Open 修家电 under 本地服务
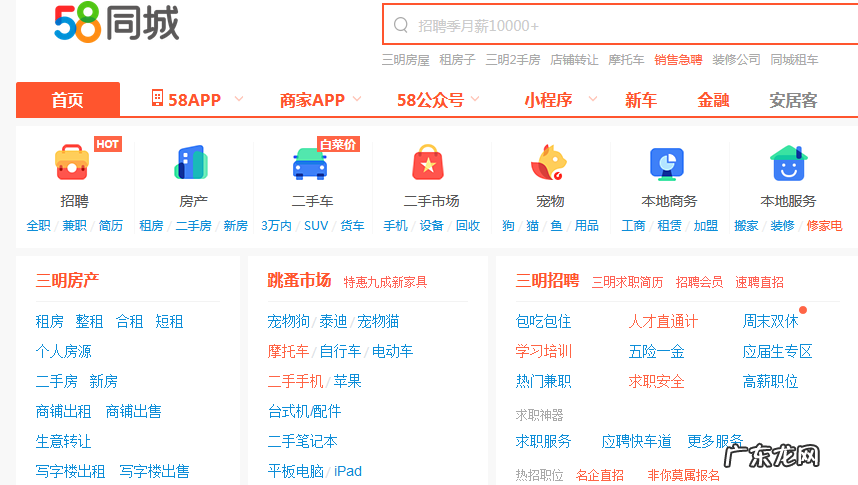858x485 pixels. 824,226
